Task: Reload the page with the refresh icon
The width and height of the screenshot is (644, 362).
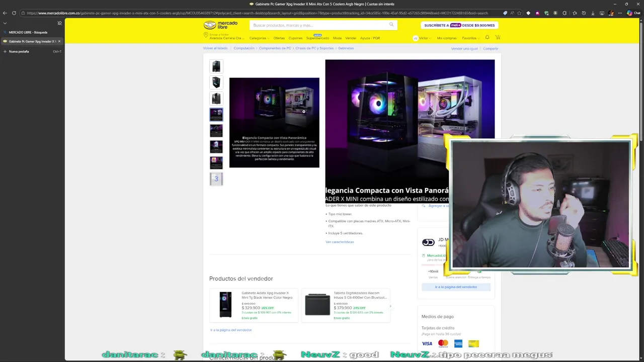Action: pos(14,13)
